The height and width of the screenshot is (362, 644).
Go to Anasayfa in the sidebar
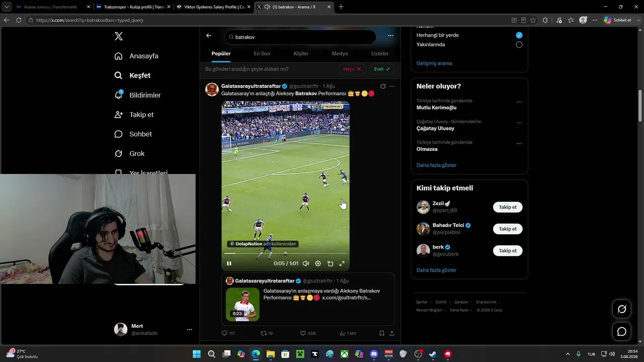(136, 56)
